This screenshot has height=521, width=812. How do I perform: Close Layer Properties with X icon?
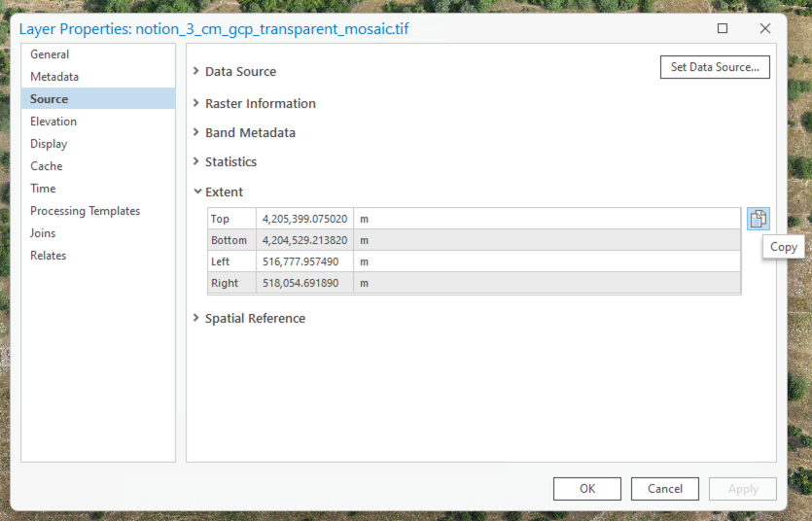[x=765, y=28]
